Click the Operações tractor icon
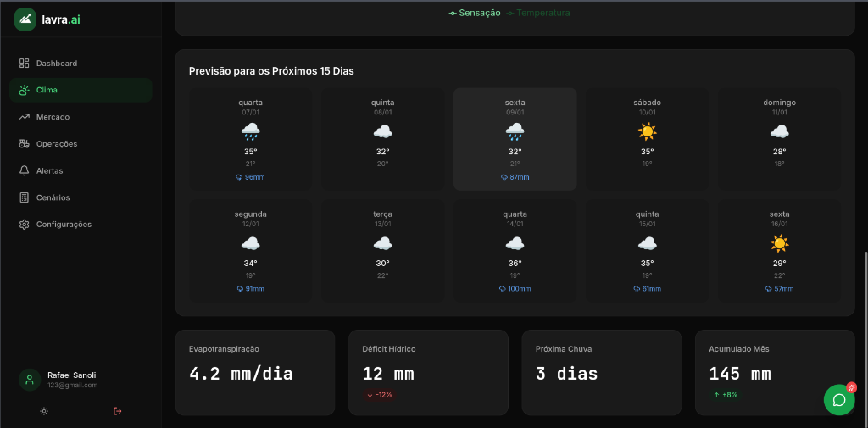 click(25, 144)
